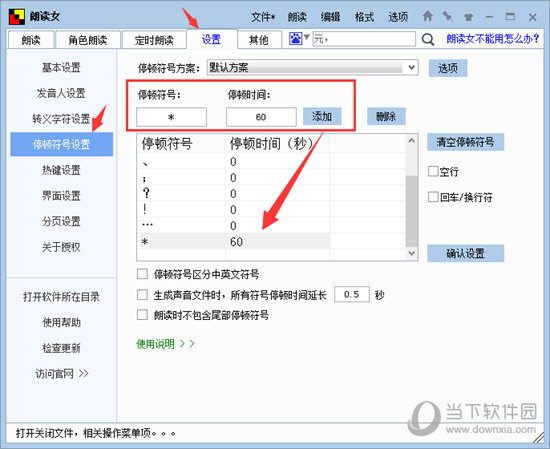Image resolution: width=550 pixels, height=449 pixels.
Task: Click 打开软件所在目录
Action: 61,297
